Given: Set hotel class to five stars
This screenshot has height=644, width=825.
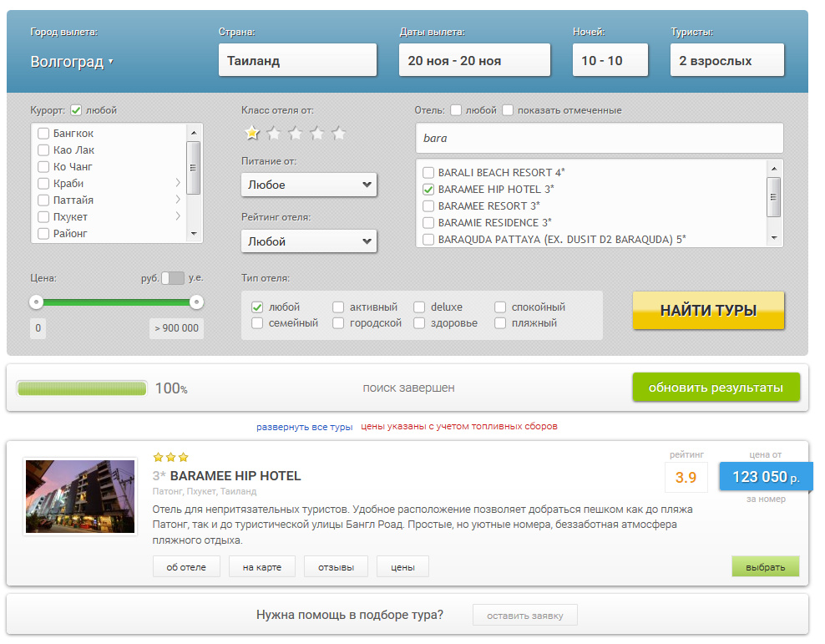Looking at the screenshot, I should point(339,133).
